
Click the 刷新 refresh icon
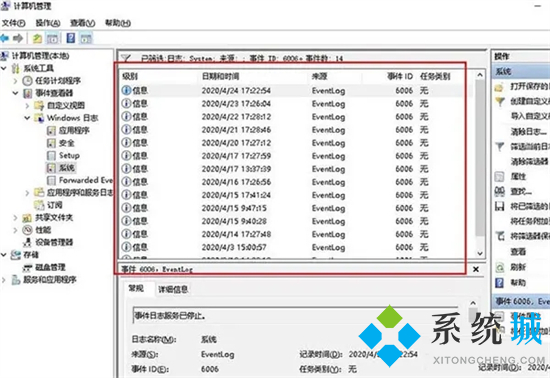[x=499, y=267]
